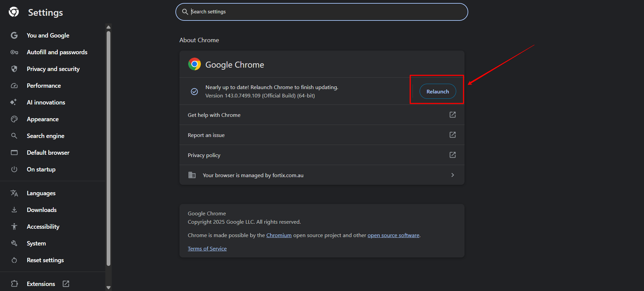Click the Chrome logo next to Settings title
The height and width of the screenshot is (291, 644).
pyautogui.click(x=14, y=12)
